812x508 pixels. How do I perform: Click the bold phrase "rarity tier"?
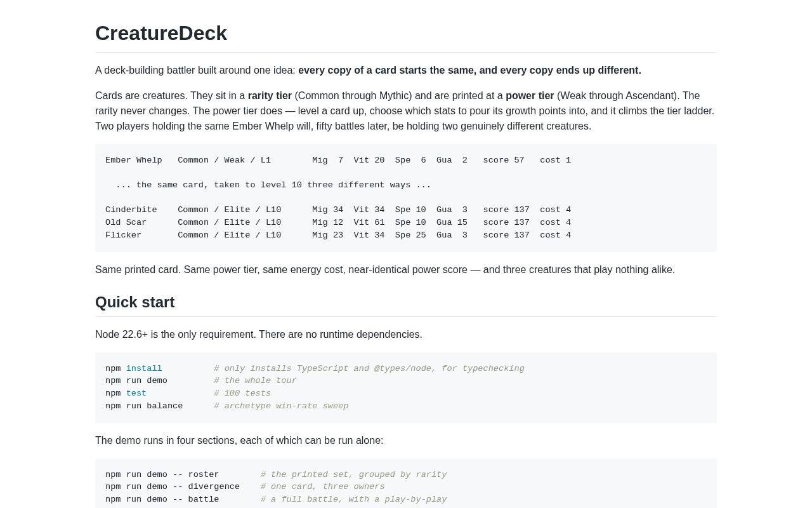(x=270, y=96)
